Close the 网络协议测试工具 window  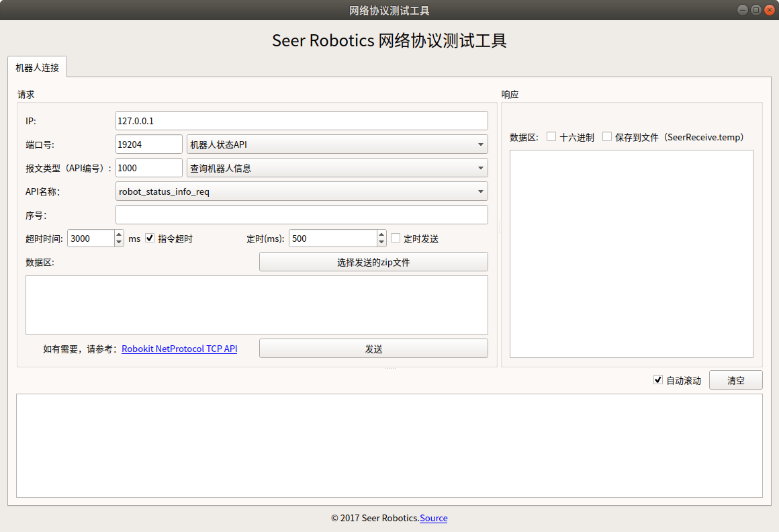pyautogui.click(x=770, y=10)
